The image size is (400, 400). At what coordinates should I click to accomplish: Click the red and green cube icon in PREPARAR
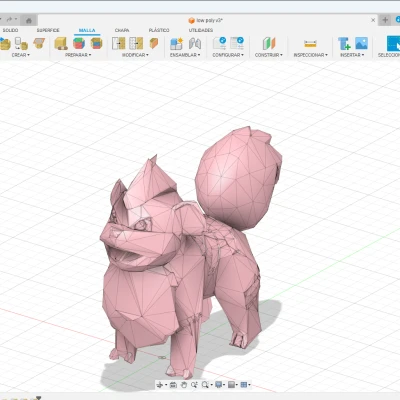pos(79,44)
